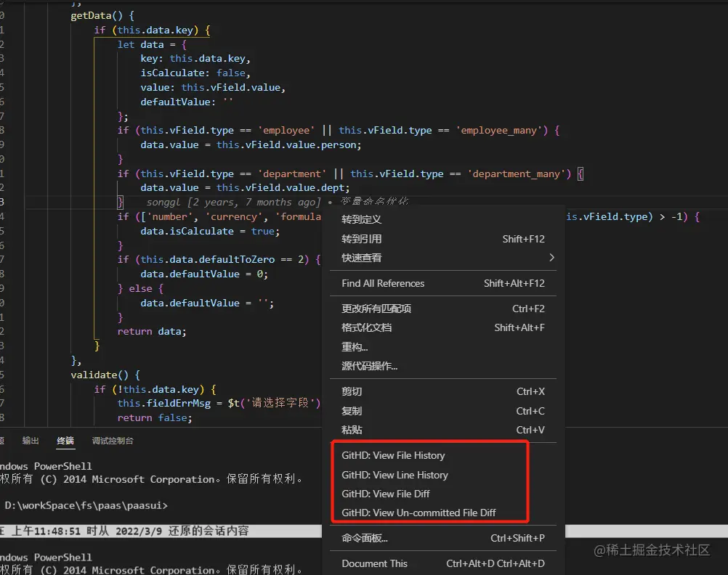Click 'this.fieldErrMsg' assignment line
728x575 pixels.
coord(219,403)
